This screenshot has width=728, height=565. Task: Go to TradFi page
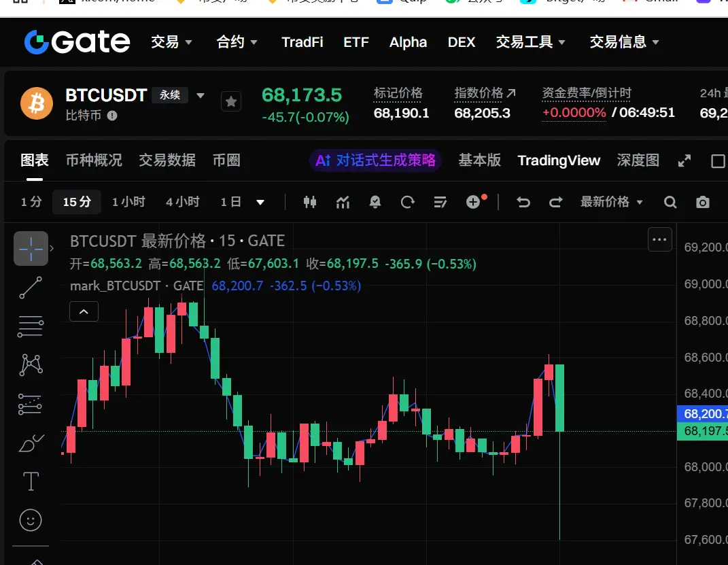(302, 42)
